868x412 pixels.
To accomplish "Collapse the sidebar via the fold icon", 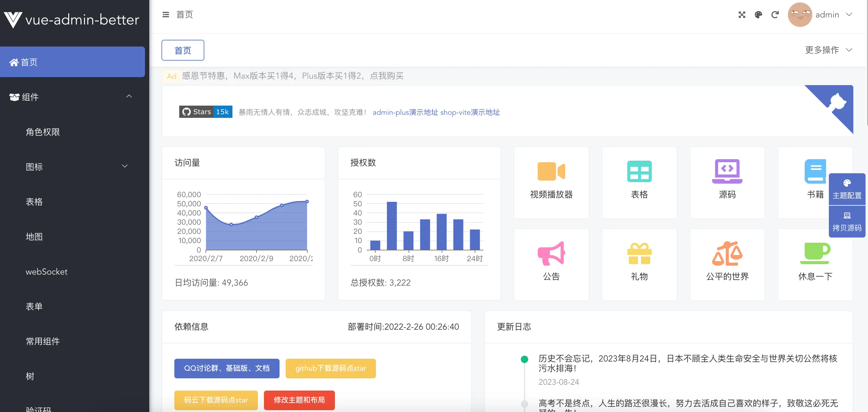I will [x=165, y=14].
